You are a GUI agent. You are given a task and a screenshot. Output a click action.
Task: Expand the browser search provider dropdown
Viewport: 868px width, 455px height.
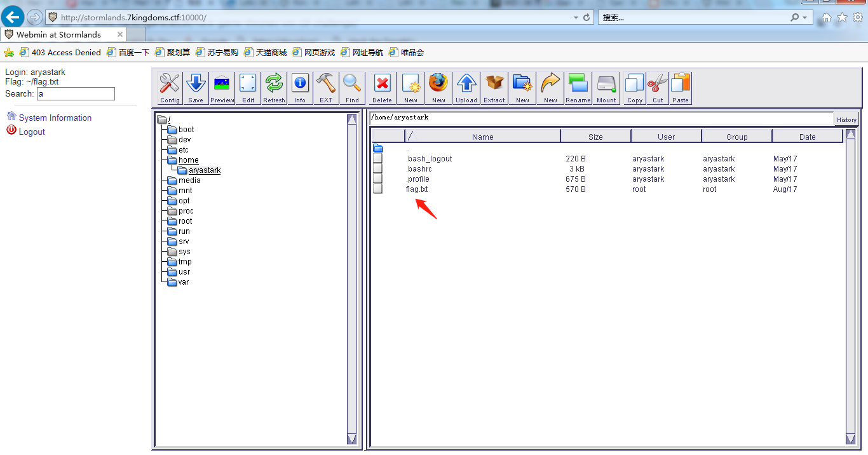tap(805, 17)
